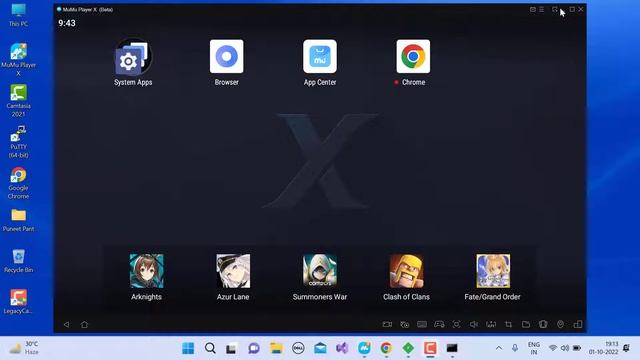
Task: Open the Camtasia 2021 desktop shortcut
Action: (18, 100)
